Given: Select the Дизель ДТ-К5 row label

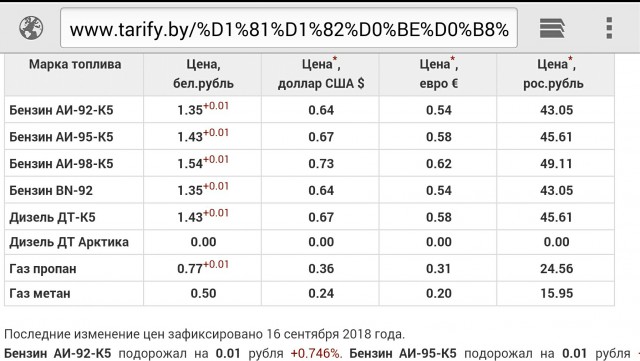Looking at the screenshot, I should (52, 217).
